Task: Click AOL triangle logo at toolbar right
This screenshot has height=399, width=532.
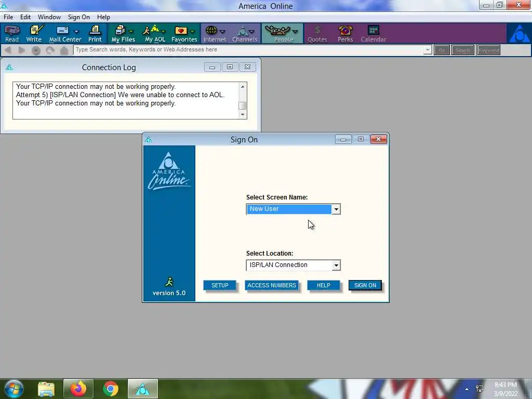Action: point(519,33)
